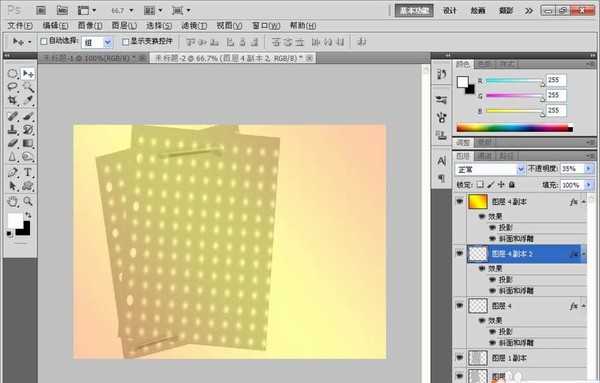Open the Paragraph panel dock icon
600x383 pixels.
(442, 178)
